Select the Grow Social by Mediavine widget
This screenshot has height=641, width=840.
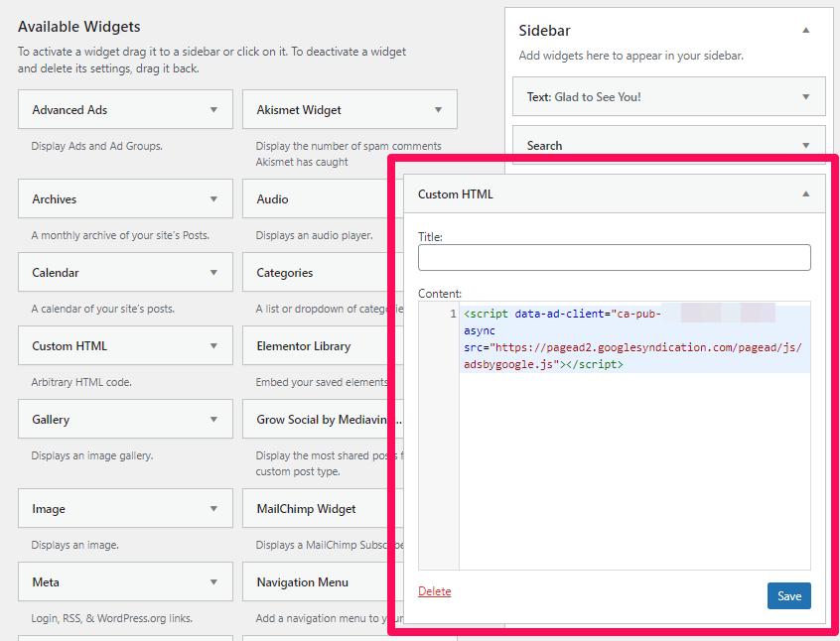point(322,420)
